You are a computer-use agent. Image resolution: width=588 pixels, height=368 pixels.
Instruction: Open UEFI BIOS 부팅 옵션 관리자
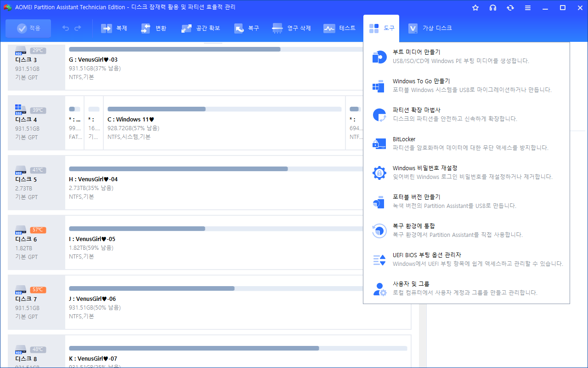(466, 259)
